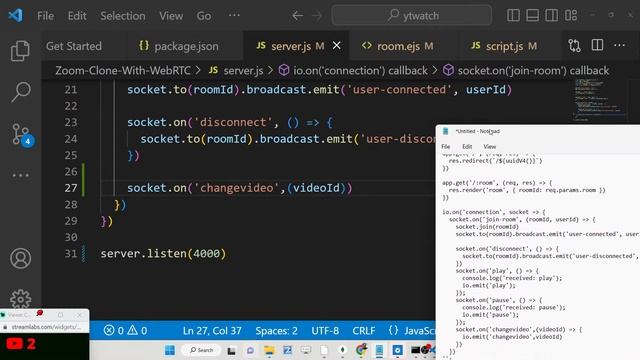
Task: Switch to the Get Started tab
Action: pyautogui.click(x=74, y=46)
